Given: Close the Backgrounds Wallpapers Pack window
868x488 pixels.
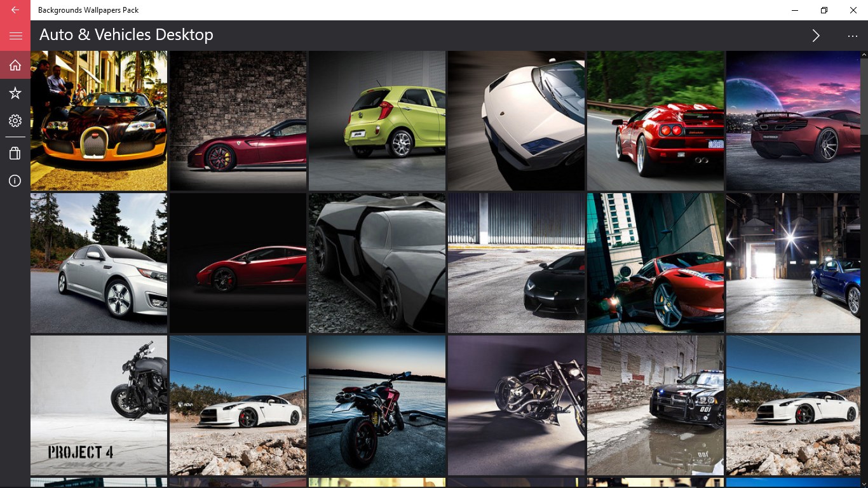Looking at the screenshot, I should 853,10.
